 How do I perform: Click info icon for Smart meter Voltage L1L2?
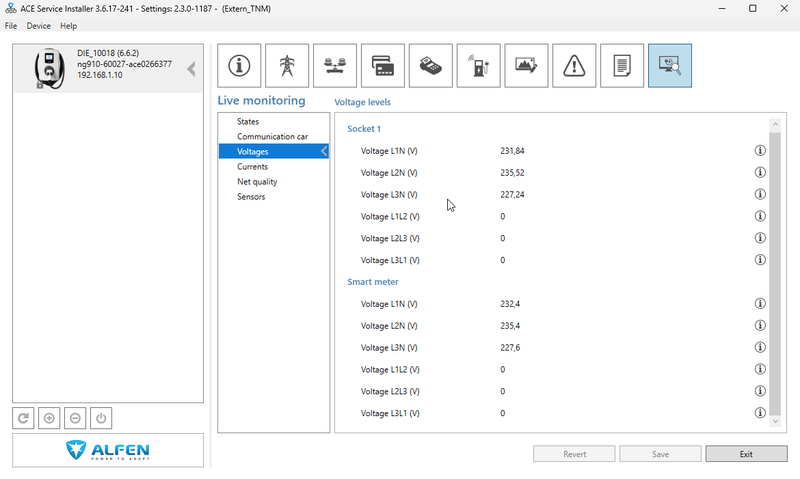point(760,369)
